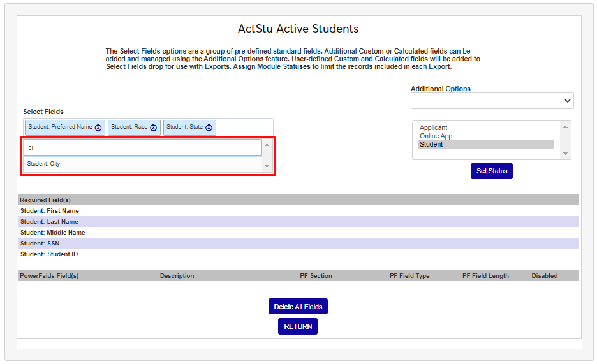Viewport: 597px width, 364px height.
Task: Remove the Student: State field tag
Action: coord(209,127)
